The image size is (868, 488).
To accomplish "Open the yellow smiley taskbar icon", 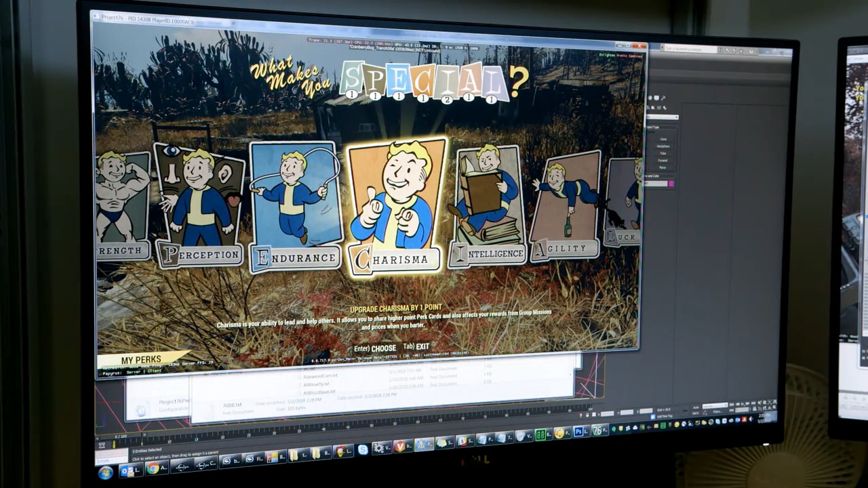I will point(561,433).
